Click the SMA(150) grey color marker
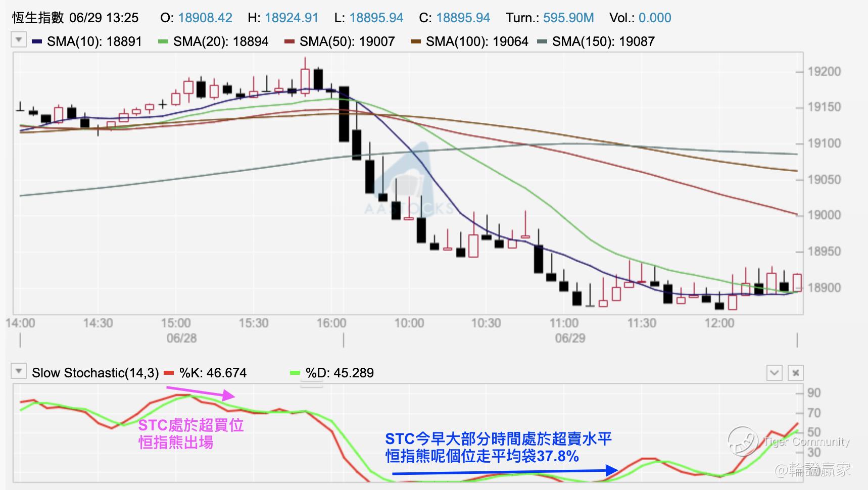The width and height of the screenshot is (868, 490). pyautogui.click(x=542, y=41)
